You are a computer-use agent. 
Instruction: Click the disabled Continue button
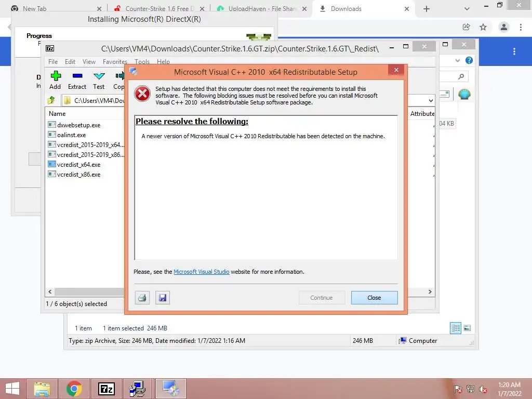click(x=321, y=298)
